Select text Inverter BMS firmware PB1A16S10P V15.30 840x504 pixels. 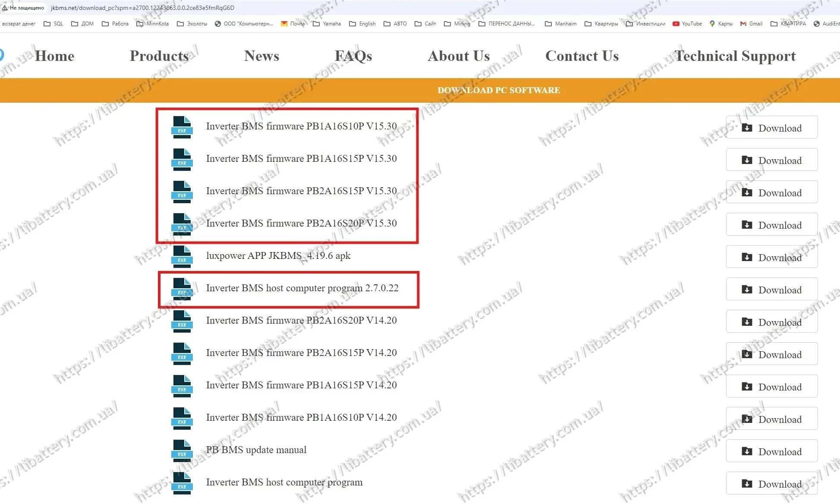coord(302,126)
